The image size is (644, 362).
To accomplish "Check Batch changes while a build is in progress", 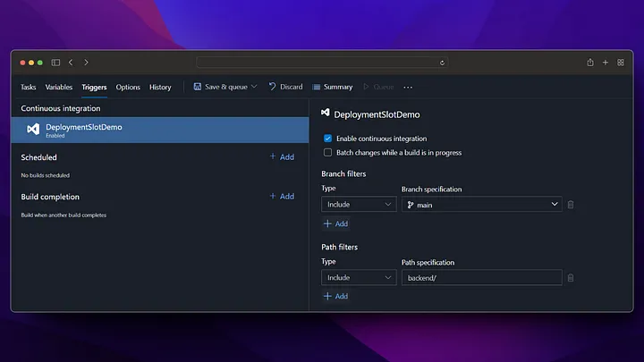I will click(327, 152).
